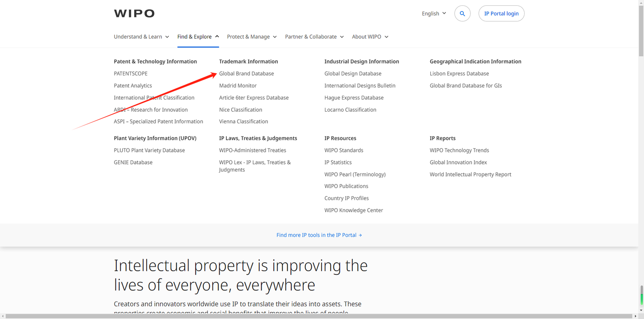
Task: Expand the Partner & Collaborate menu
Action: click(x=314, y=37)
